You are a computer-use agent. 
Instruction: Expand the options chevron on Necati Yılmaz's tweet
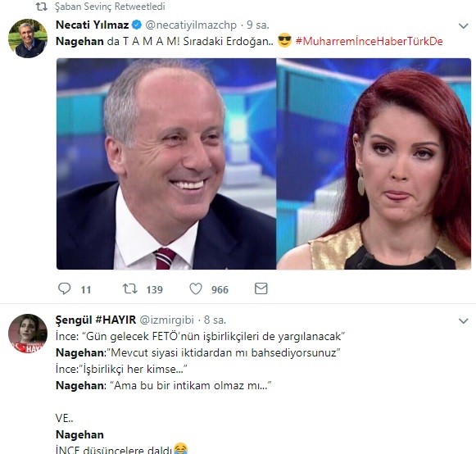[x=463, y=26]
